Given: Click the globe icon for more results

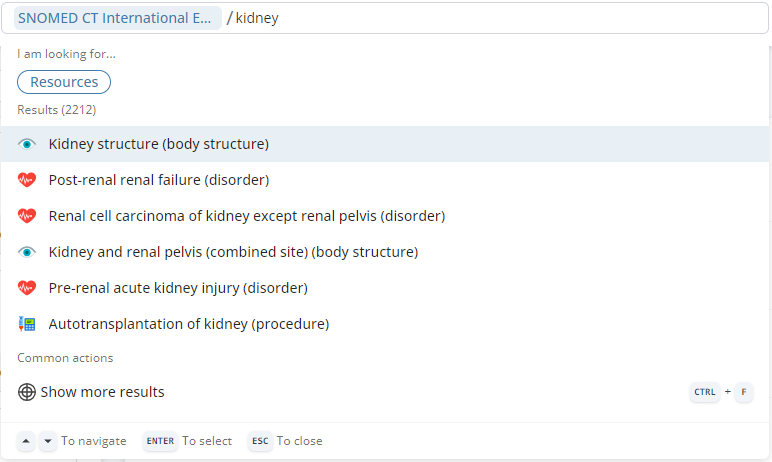Looking at the screenshot, I should pyautogui.click(x=27, y=392).
